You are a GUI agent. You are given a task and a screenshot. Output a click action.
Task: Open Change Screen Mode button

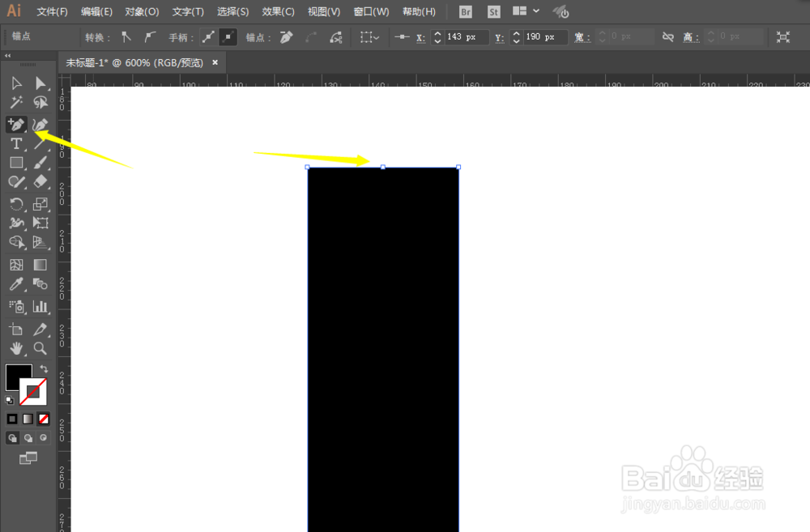click(x=28, y=458)
